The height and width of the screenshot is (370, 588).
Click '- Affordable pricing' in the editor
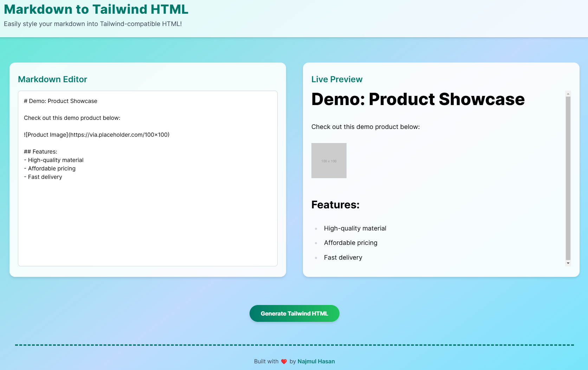click(x=50, y=168)
